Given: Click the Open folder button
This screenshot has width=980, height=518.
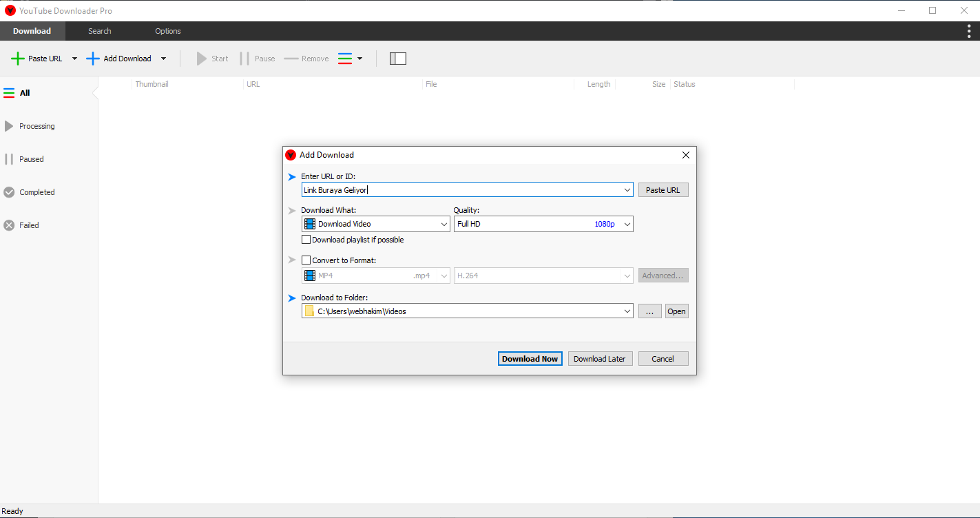Looking at the screenshot, I should pyautogui.click(x=676, y=311).
